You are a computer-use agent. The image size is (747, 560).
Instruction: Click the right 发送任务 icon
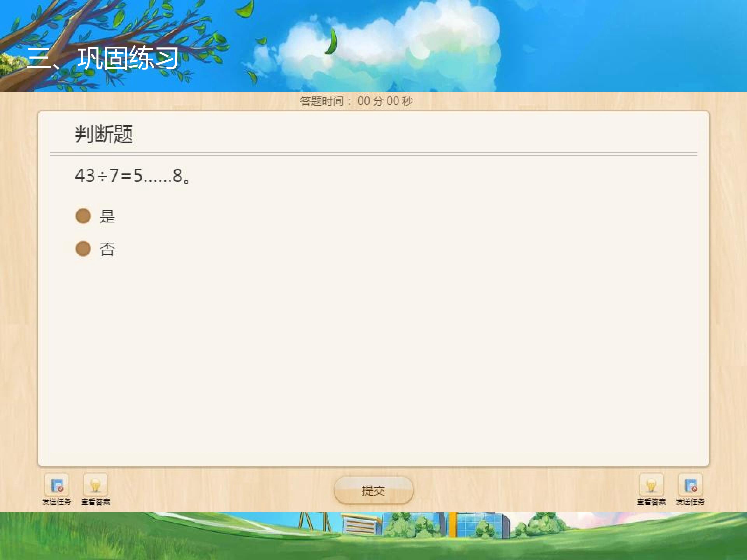pyautogui.click(x=690, y=485)
